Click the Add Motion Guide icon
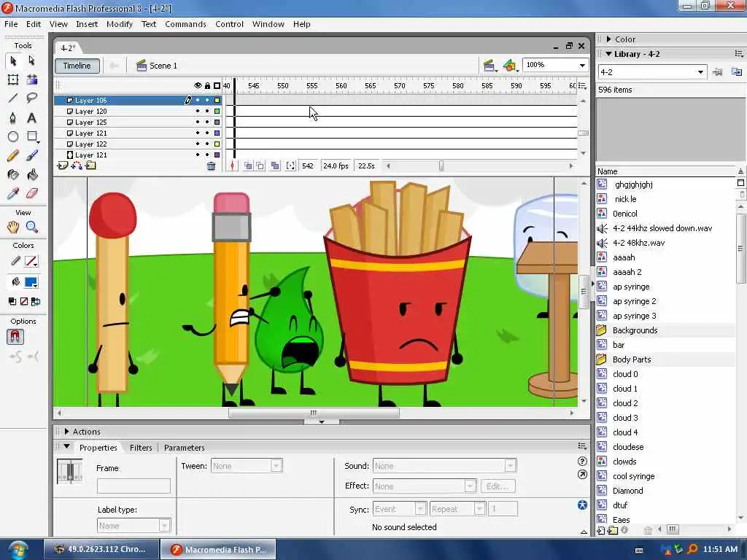747x560 pixels. tap(76, 166)
